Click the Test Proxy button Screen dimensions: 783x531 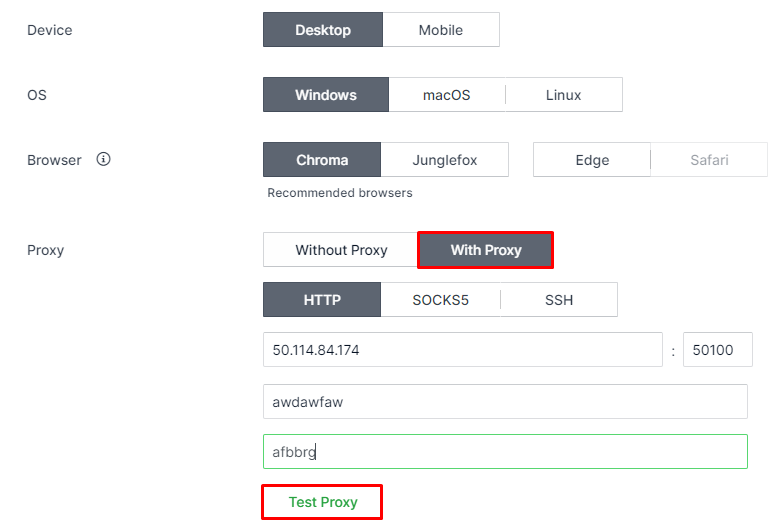pyautogui.click(x=322, y=502)
